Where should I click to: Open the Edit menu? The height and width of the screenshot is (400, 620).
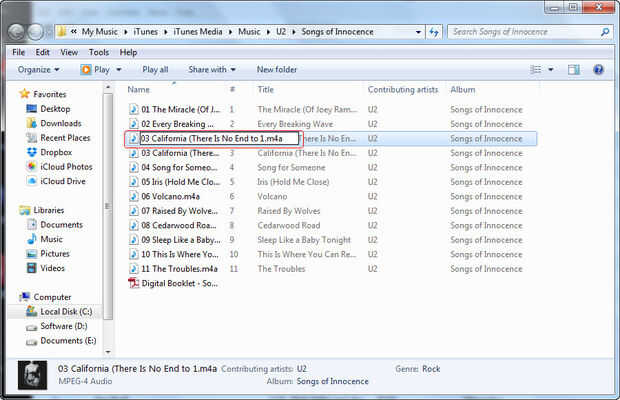(42, 52)
